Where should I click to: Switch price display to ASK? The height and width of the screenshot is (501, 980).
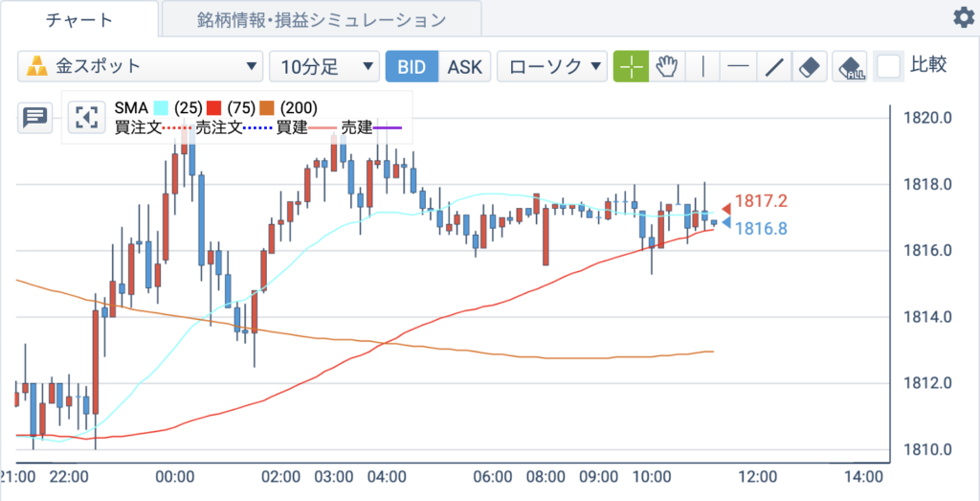point(465,66)
